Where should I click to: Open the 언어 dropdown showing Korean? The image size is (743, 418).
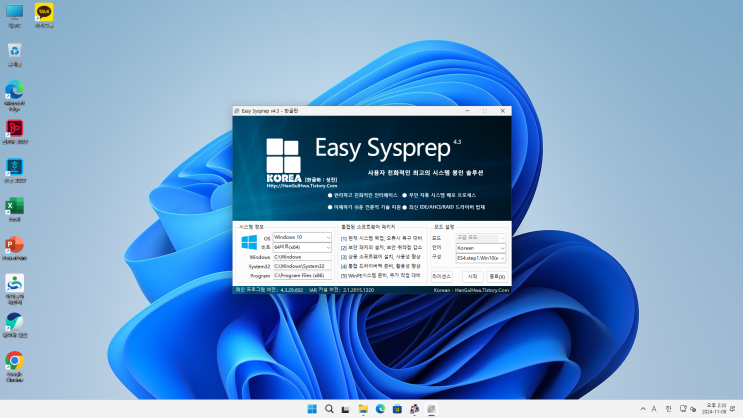[x=480, y=248]
